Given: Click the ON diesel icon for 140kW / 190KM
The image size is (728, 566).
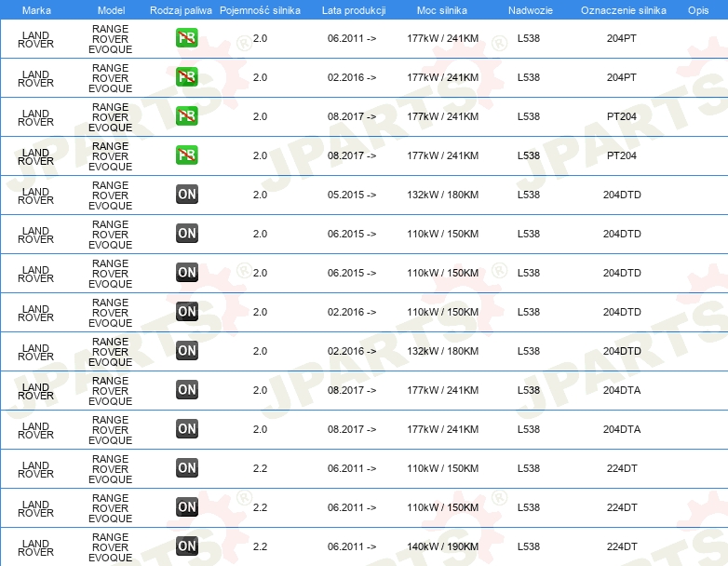Looking at the screenshot, I should [x=186, y=546].
